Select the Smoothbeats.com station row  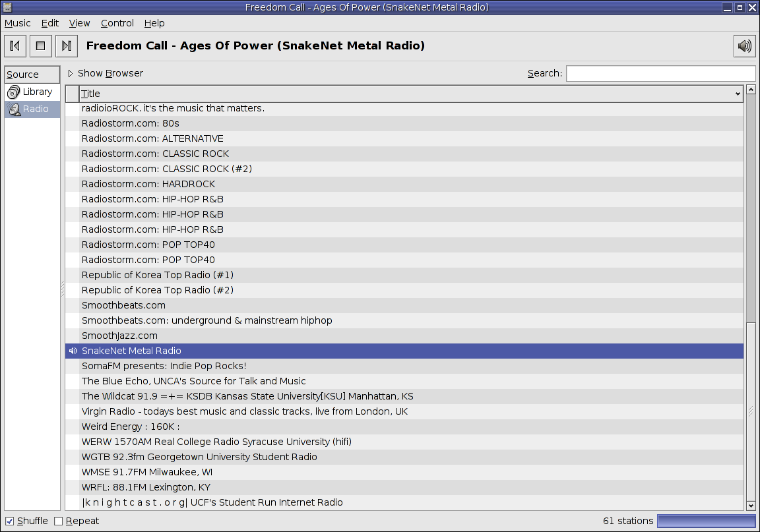coord(404,305)
